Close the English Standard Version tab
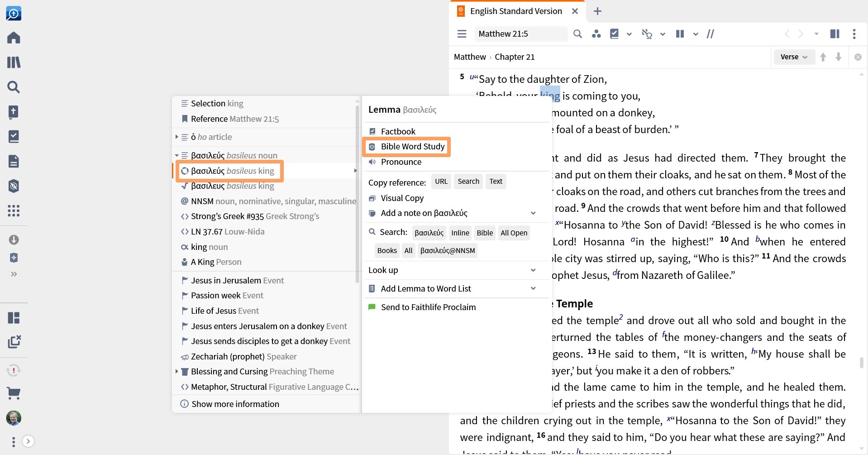 575,11
